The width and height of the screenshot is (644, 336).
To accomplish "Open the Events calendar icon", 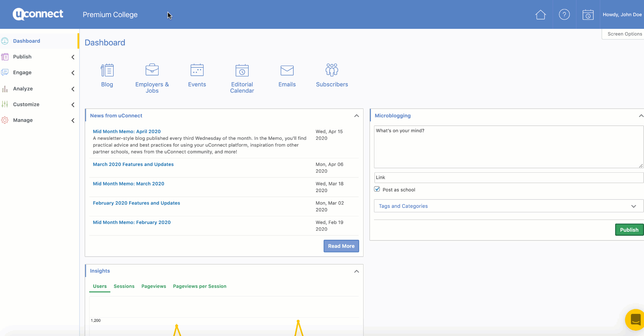I will point(197,70).
